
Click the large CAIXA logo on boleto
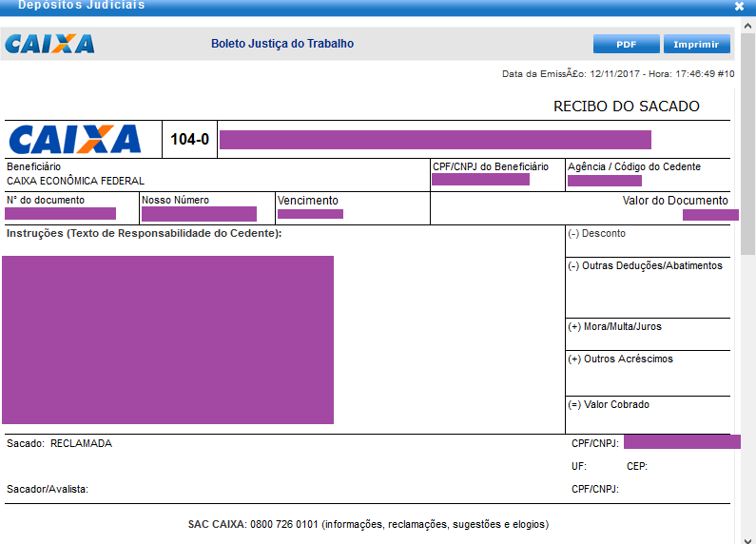tap(75, 139)
